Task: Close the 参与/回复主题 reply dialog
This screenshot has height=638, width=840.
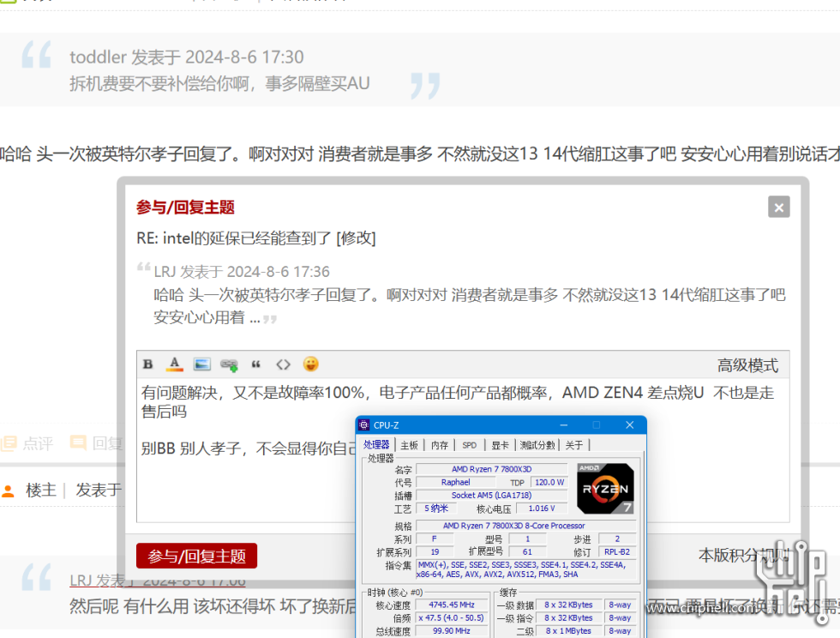Action: point(778,207)
